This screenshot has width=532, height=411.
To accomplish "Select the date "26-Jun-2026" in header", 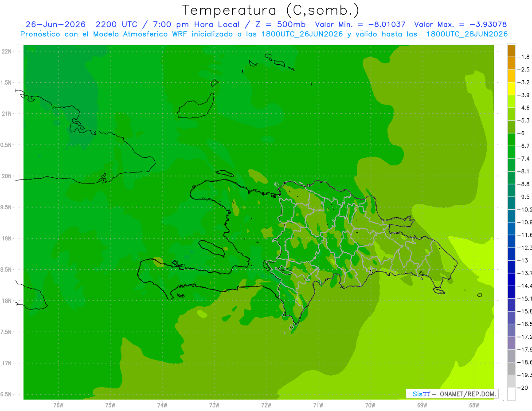I will coord(55,24).
